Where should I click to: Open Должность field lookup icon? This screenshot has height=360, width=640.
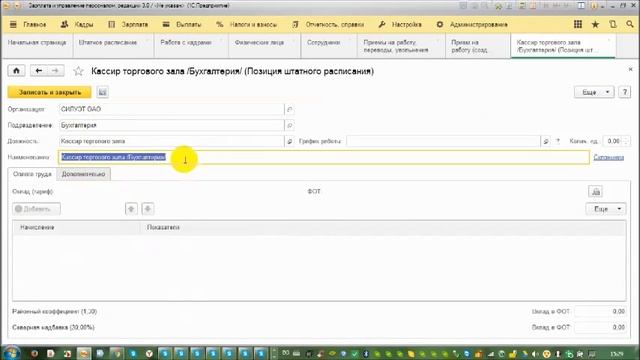tap(289, 141)
